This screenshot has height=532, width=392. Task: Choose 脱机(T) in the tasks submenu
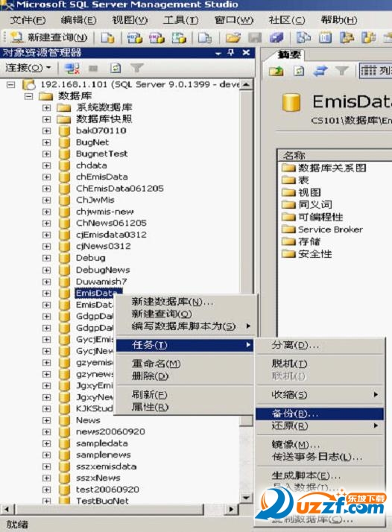point(320,364)
